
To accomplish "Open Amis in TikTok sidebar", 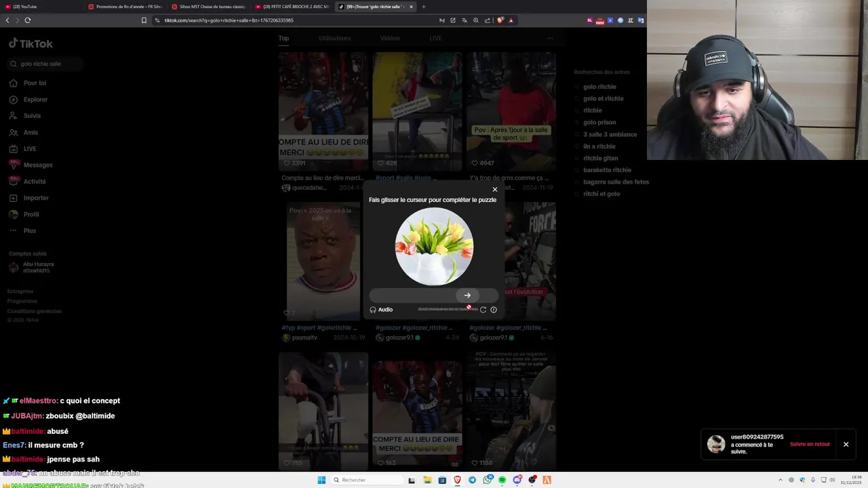I will 24,133.
